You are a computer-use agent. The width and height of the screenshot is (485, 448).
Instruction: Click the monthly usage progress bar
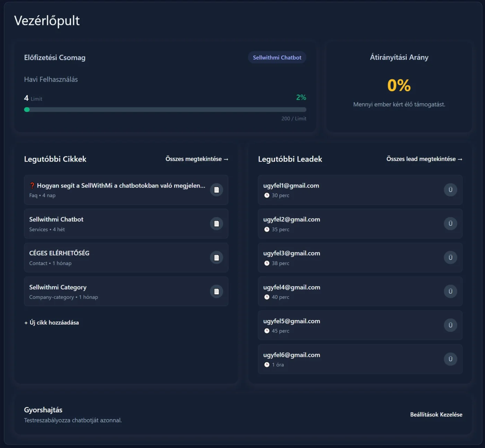[x=165, y=110]
